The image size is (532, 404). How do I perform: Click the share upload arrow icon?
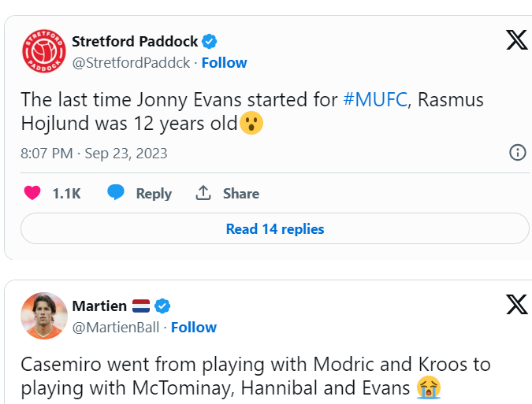[x=203, y=193]
